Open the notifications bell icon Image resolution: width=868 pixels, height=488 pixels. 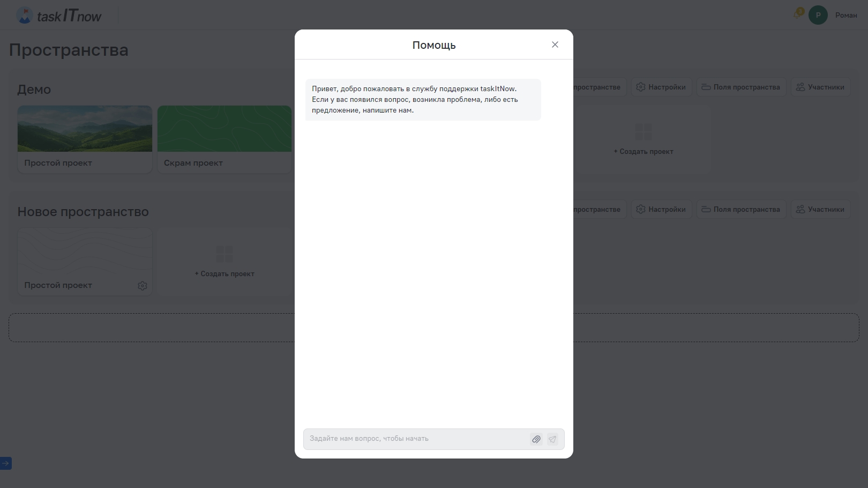798,14
